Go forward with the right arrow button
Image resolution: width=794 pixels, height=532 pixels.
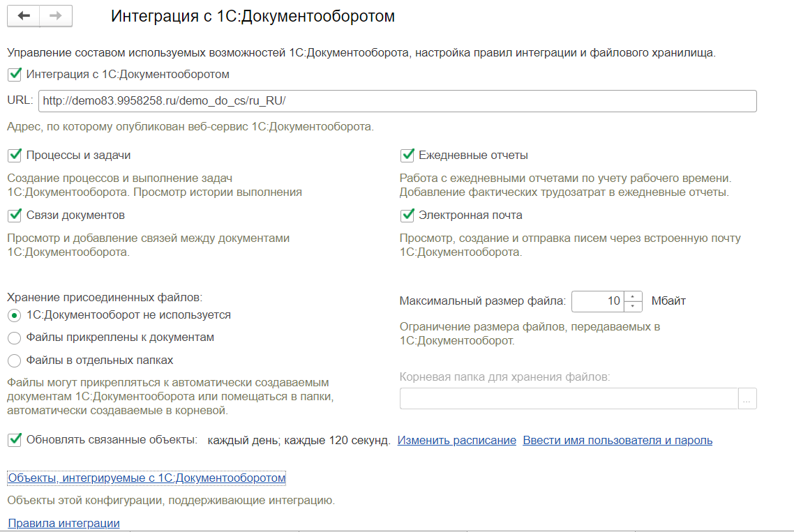pos(56,16)
